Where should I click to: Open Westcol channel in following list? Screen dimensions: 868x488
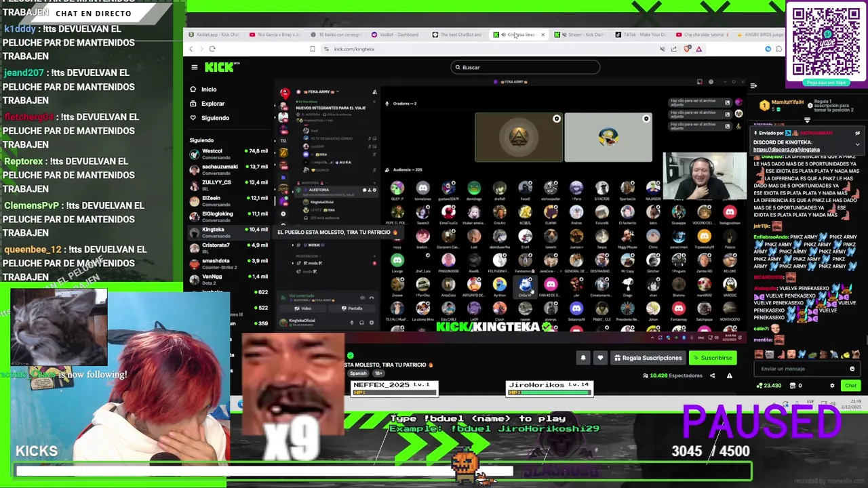(x=229, y=154)
